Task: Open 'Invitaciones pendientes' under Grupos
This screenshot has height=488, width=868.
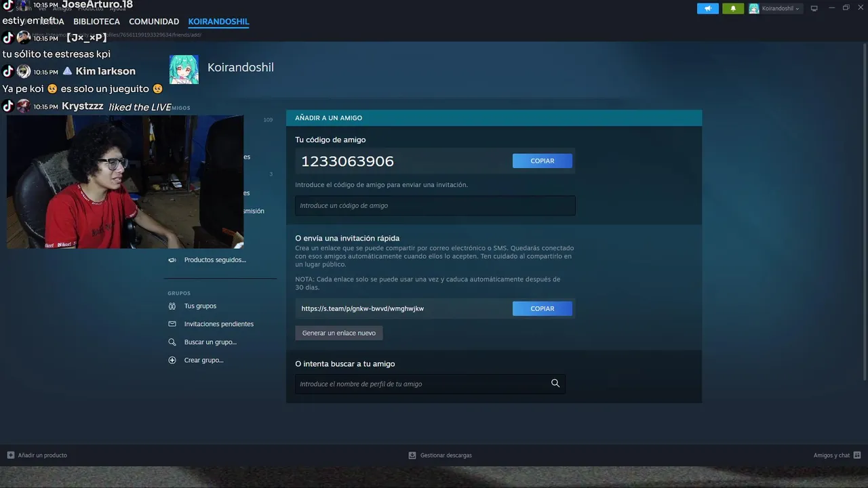Action: click(219, 324)
